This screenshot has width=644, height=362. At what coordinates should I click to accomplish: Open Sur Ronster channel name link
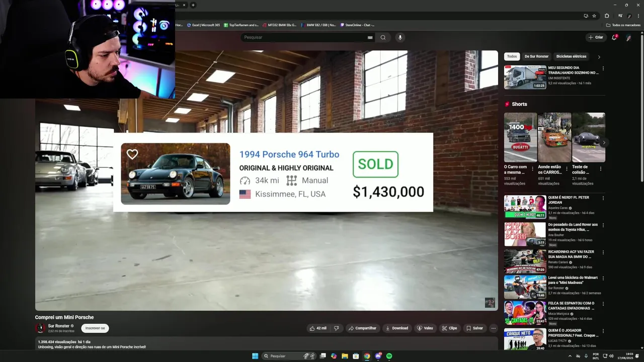59,326
